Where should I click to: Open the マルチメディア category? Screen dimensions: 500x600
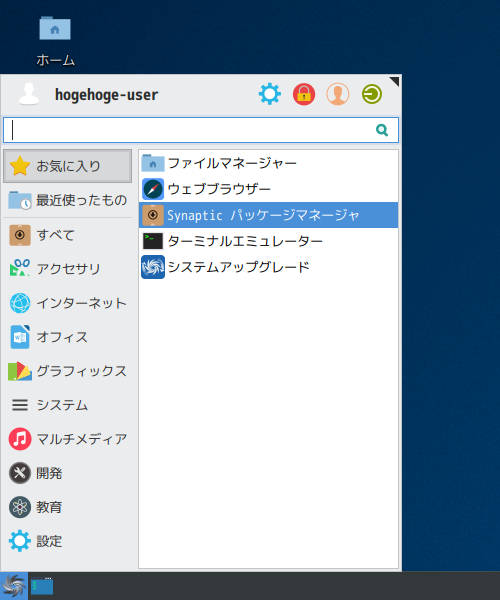pyautogui.click(x=68, y=439)
